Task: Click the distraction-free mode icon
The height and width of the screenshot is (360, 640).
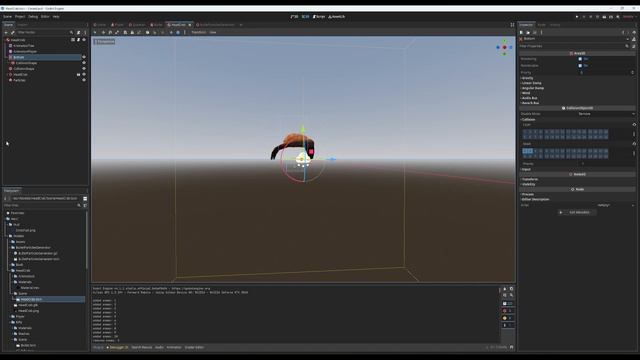Action: click(x=512, y=25)
